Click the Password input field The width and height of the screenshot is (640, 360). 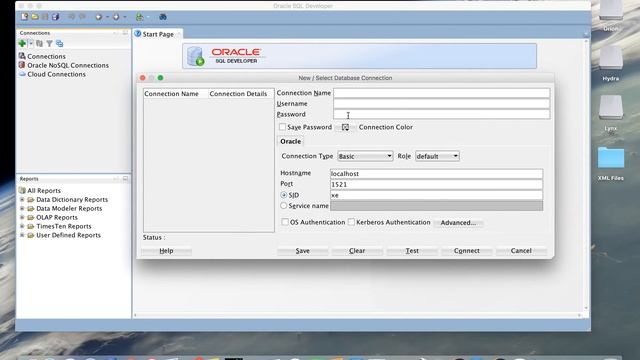click(x=442, y=114)
